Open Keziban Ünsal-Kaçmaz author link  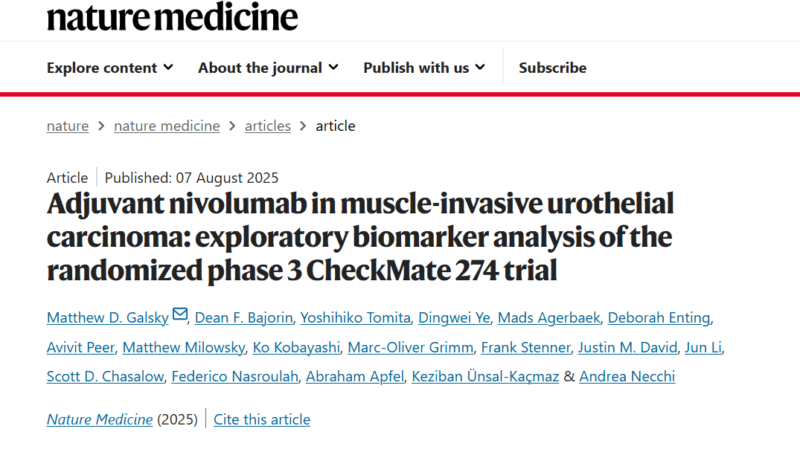pyautogui.click(x=485, y=377)
